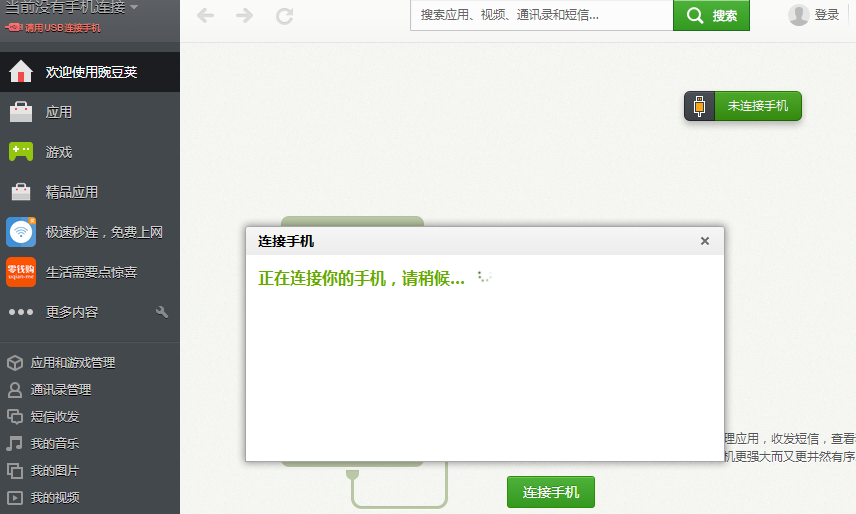Screen dimensions: 856x514
Task: Click the WiFi icon for 极速秒连
Action: 21,232
